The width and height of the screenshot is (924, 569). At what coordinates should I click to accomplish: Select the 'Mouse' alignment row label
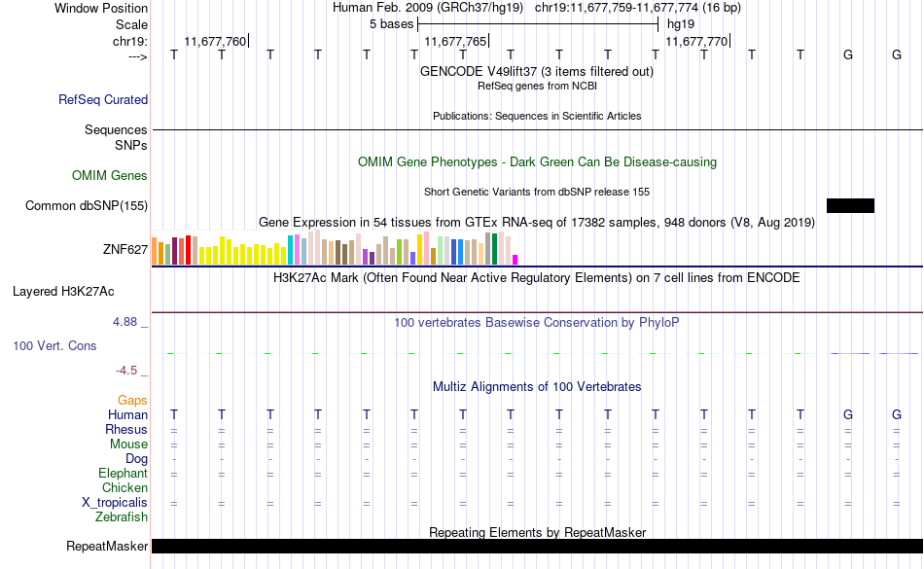pyautogui.click(x=128, y=445)
